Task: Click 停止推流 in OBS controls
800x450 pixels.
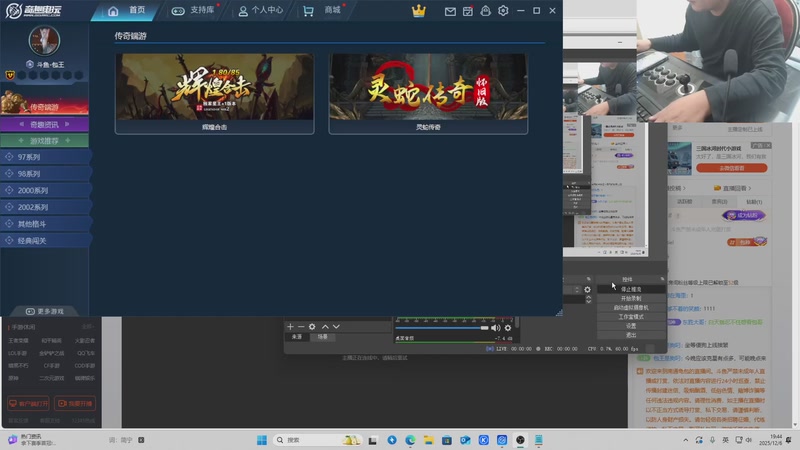Action: tap(631, 289)
